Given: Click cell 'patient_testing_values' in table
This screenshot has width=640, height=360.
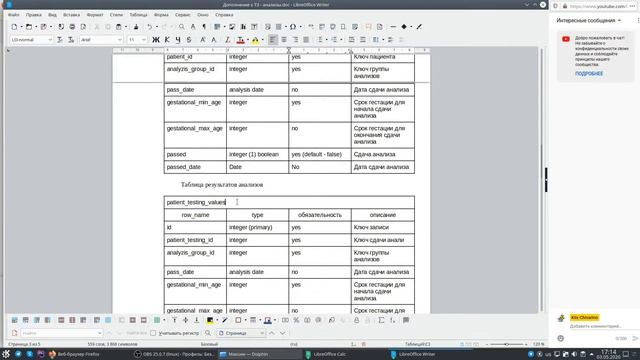Looking at the screenshot, I should (x=289, y=202).
